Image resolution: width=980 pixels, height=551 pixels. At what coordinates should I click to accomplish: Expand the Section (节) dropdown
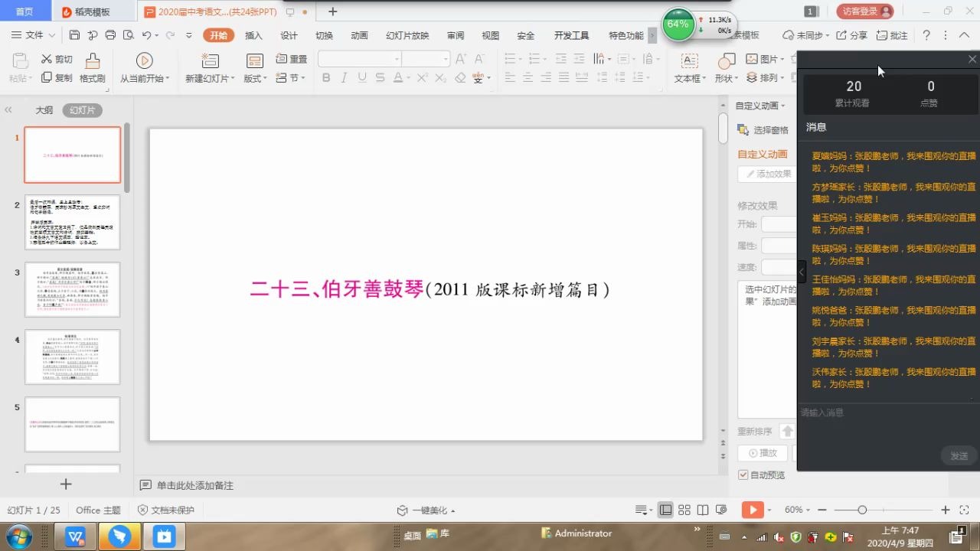(x=291, y=77)
